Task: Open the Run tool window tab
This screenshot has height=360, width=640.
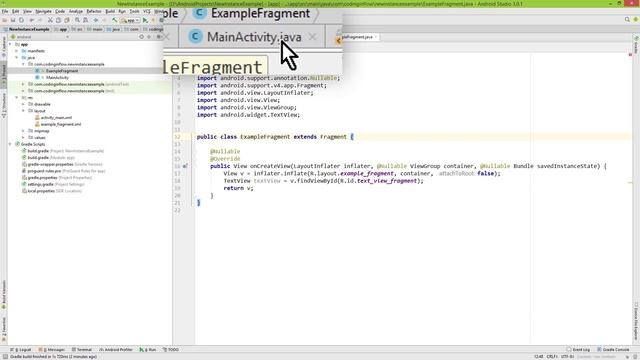Action: tap(148, 350)
